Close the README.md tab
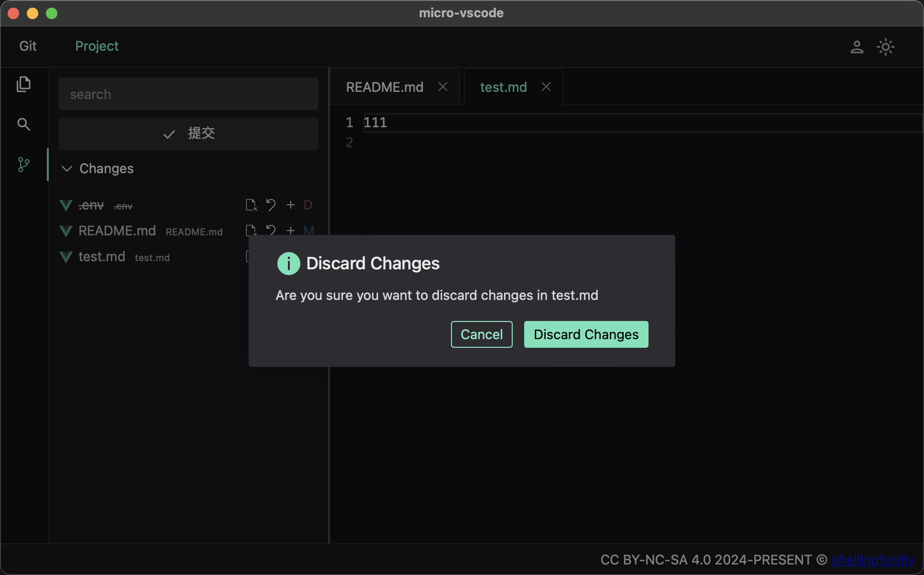Screen dimensions: 924x575 coord(443,87)
